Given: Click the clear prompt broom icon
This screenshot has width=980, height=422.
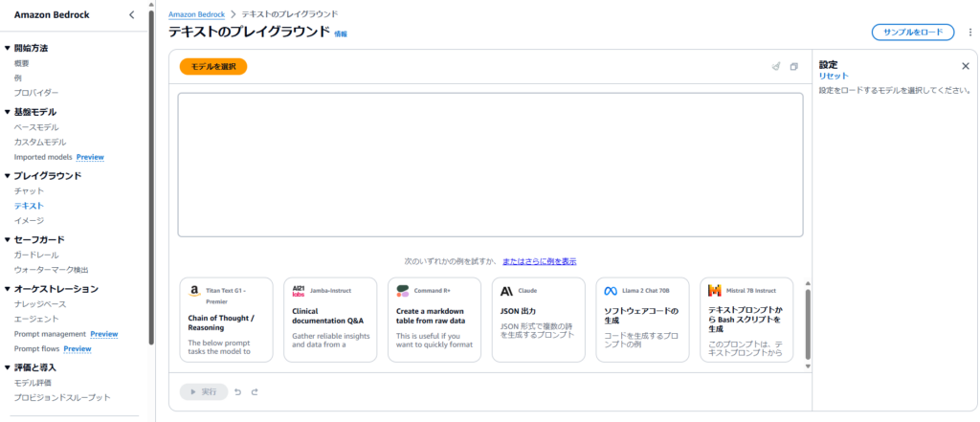Looking at the screenshot, I should click(x=777, y=67).
